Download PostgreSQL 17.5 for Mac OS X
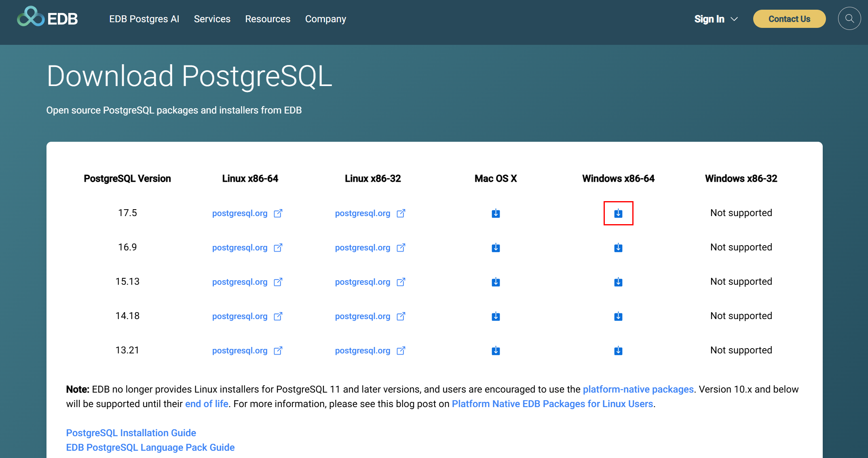This screenshot has height=458, width=868. pyautogui.click(x=496, y=213)
